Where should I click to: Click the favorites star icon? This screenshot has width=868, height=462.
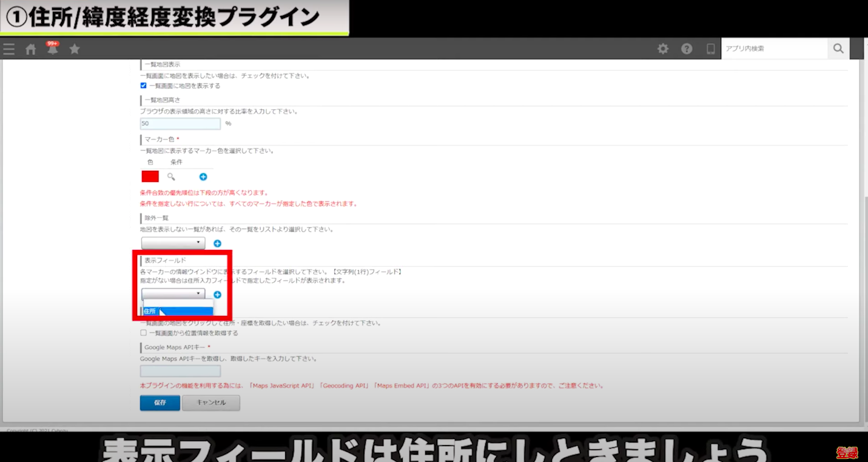75,49
